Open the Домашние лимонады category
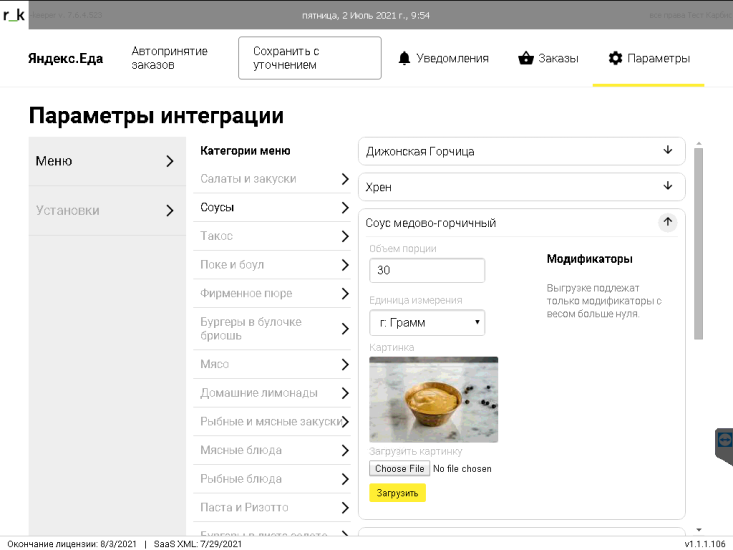733x550 pixels. 272,393
